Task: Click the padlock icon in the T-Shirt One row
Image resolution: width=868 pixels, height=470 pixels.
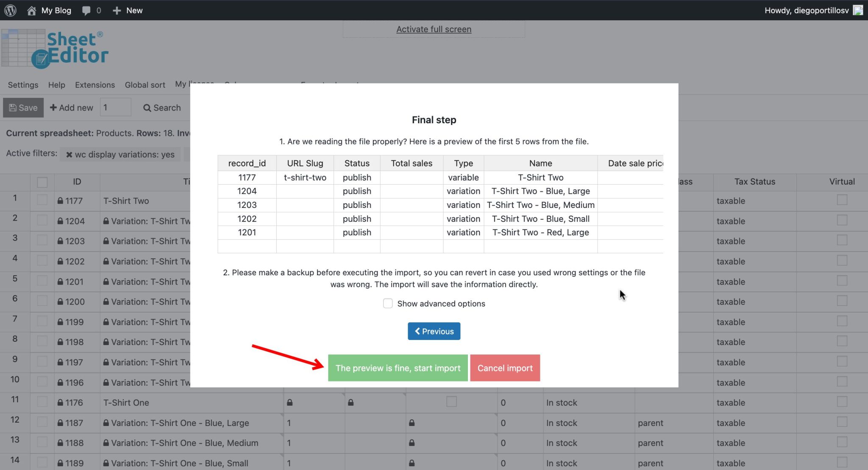Action: (290, 402)
